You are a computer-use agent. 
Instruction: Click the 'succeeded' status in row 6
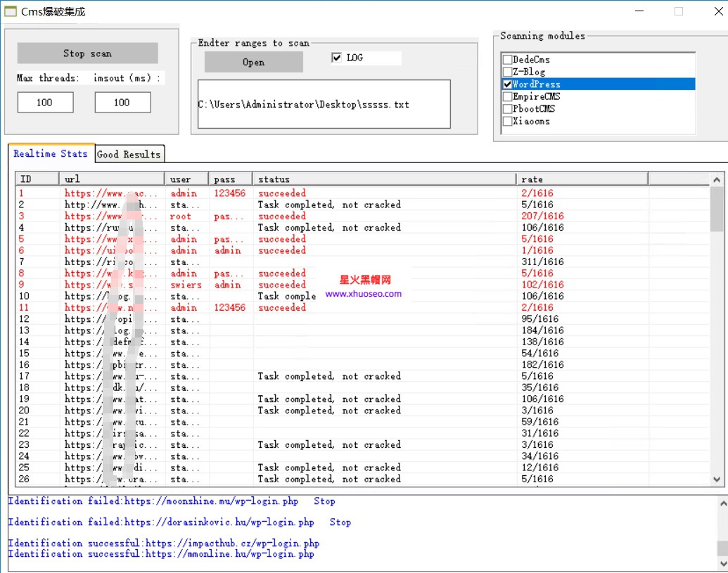pos(282,250)
